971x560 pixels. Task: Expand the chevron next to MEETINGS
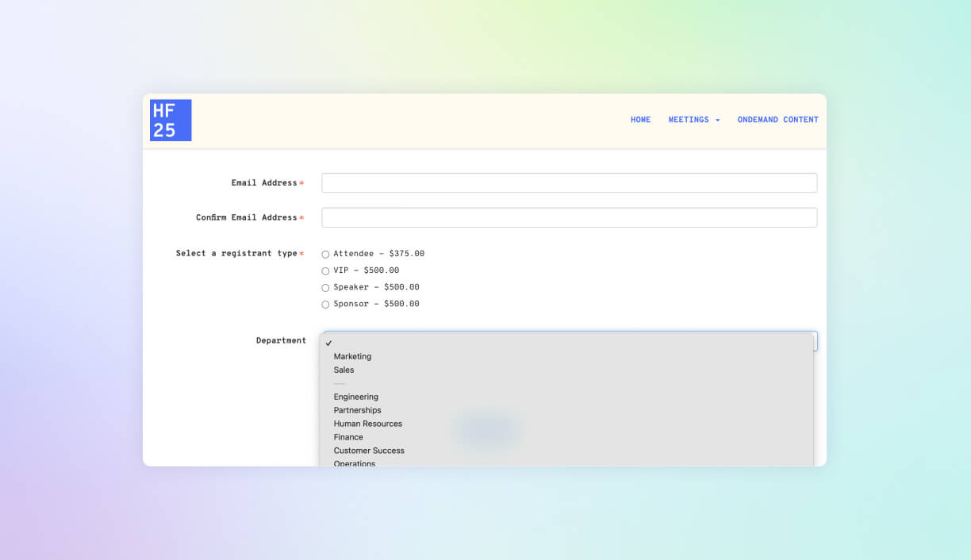tap(719, 120)
